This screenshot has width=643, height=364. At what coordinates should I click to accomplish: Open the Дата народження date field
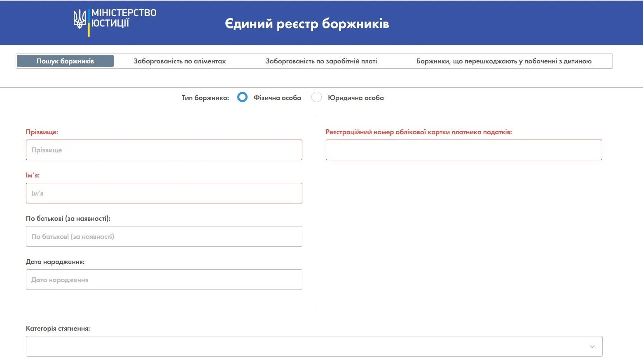point(164,280)
